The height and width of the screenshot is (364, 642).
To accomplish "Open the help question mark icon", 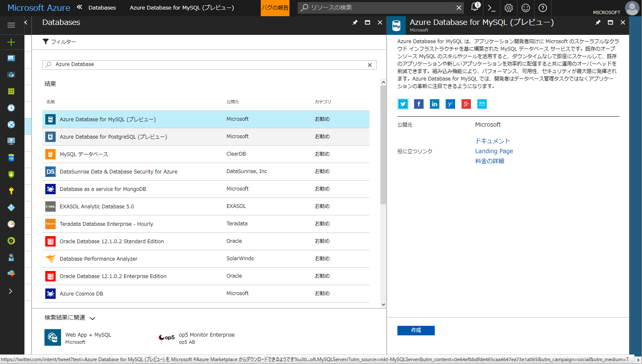I will click(543, 8).
